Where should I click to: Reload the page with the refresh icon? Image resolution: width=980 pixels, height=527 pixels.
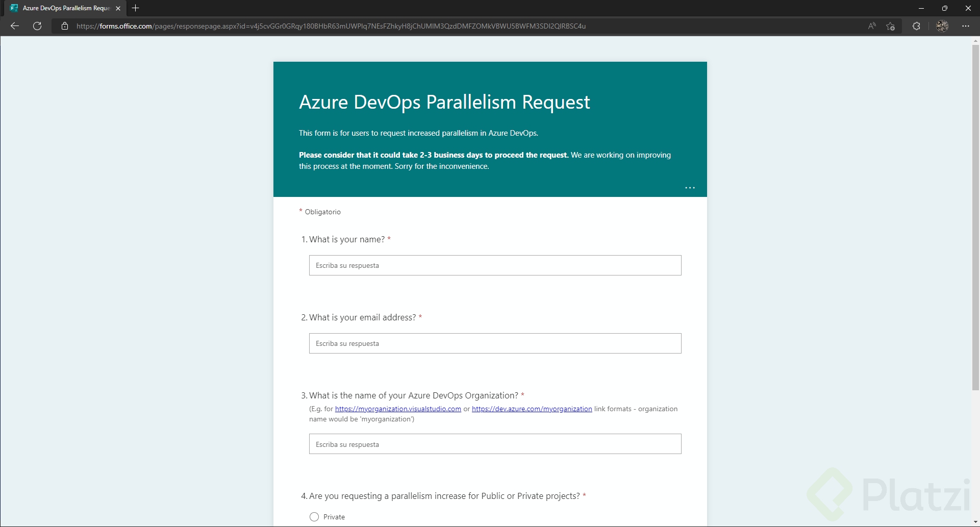click(x=37, y=26)
